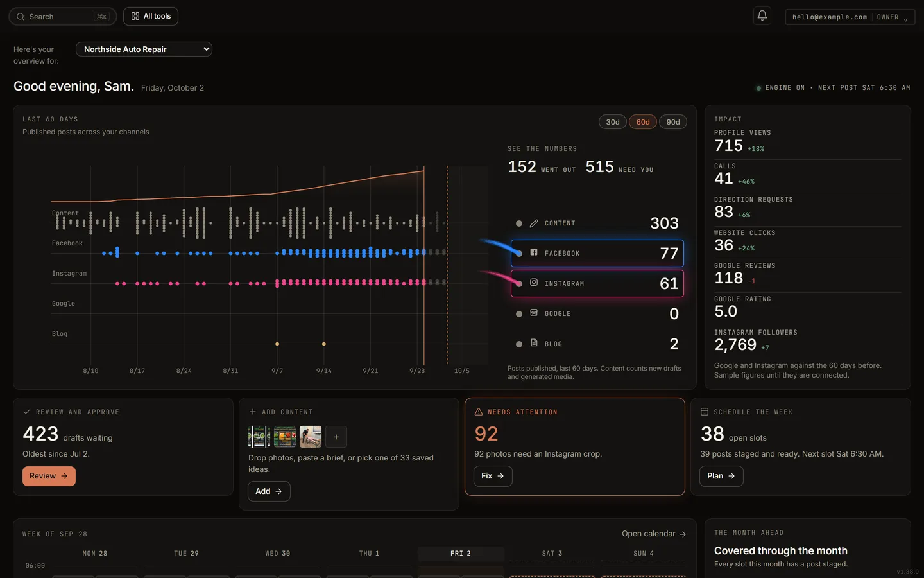Click the plus tile after the photo thumbnails
The width and height of the screenshot is (924, 578).
click(x=336, y=437)
